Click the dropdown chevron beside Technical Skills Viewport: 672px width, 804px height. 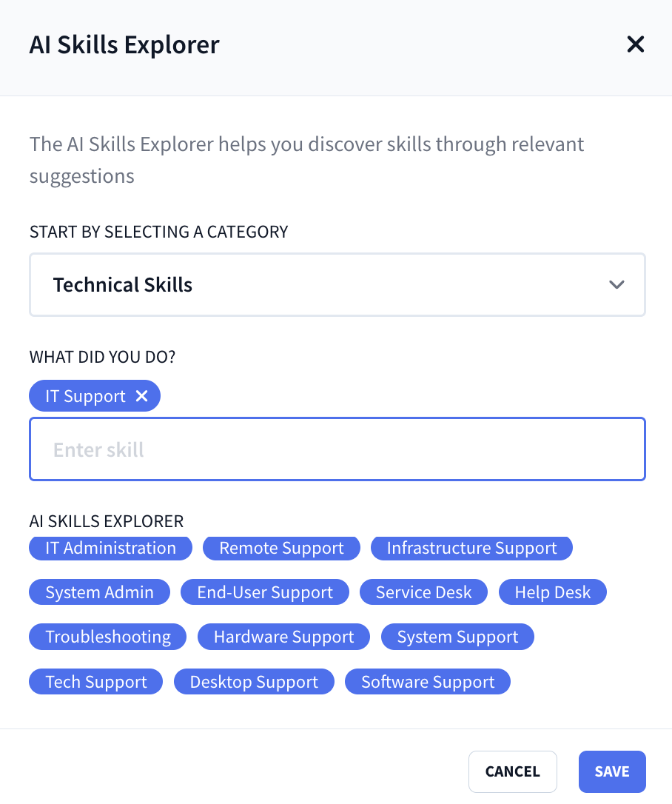[x=616, y=284]
